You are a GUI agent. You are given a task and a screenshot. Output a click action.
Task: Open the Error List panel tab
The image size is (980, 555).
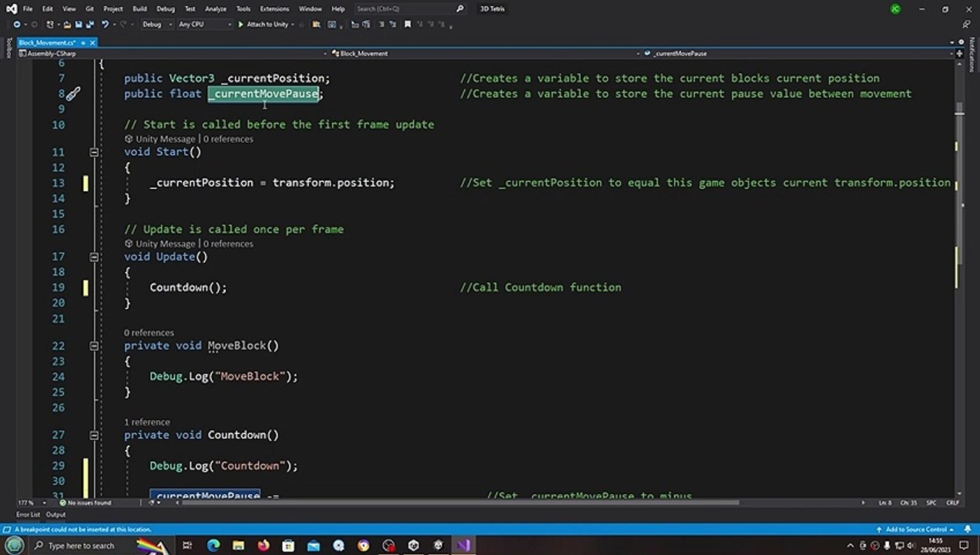click(x=28, y=514)
